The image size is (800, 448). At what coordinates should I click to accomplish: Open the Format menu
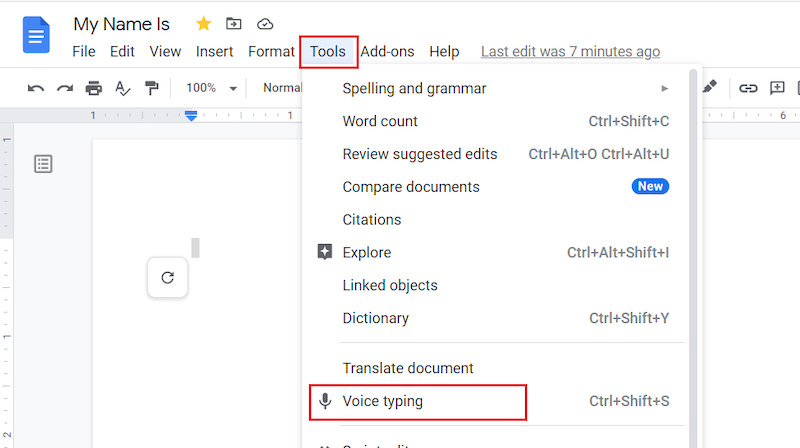(271, 52)
